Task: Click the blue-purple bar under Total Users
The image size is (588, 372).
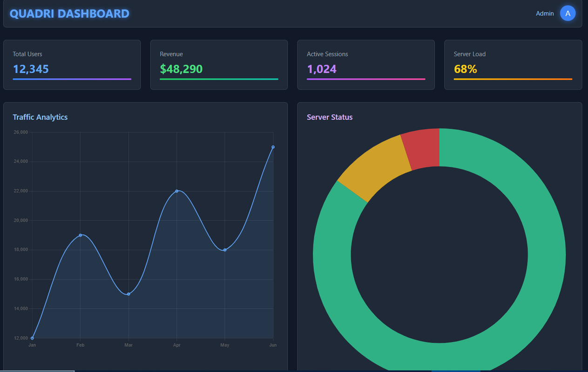Action: [x=72, y=79]
